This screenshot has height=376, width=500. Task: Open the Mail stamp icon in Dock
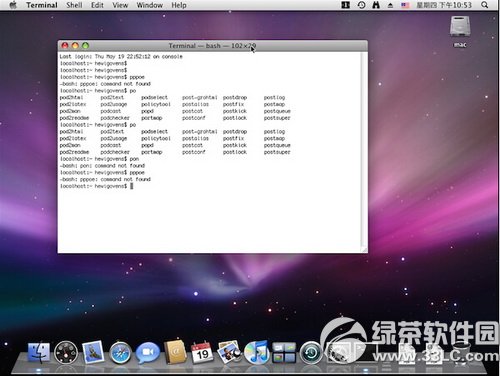tap(93, 352)
